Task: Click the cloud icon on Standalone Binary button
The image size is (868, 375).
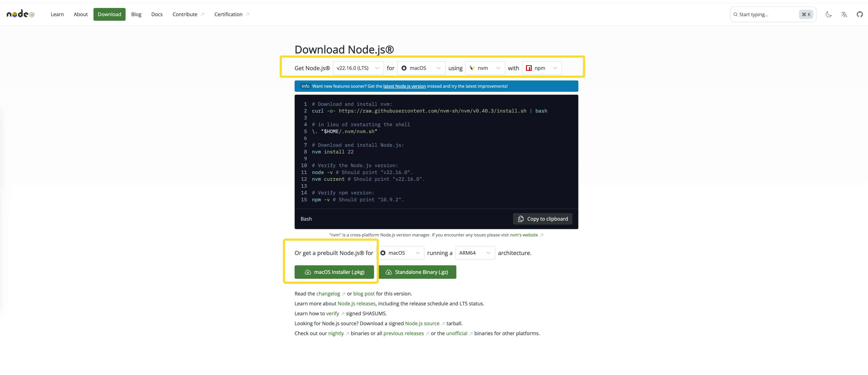Action: point(389,272)
